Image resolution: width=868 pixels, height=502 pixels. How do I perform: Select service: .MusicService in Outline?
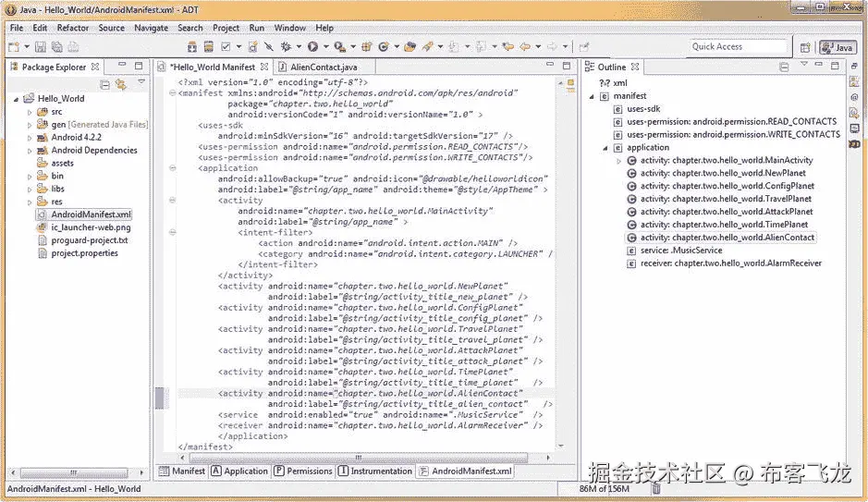point(681,251)
